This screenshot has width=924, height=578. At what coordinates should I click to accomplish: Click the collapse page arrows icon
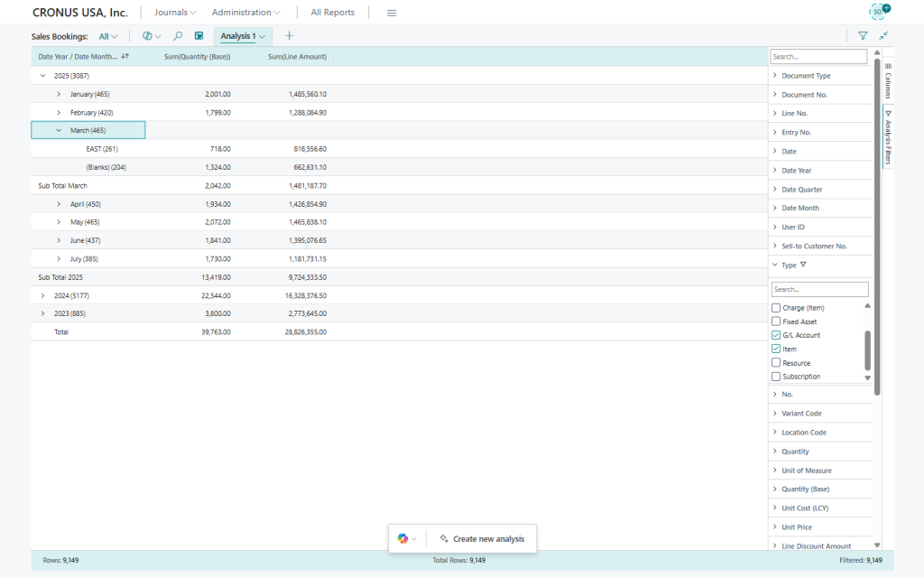point(883,36)
